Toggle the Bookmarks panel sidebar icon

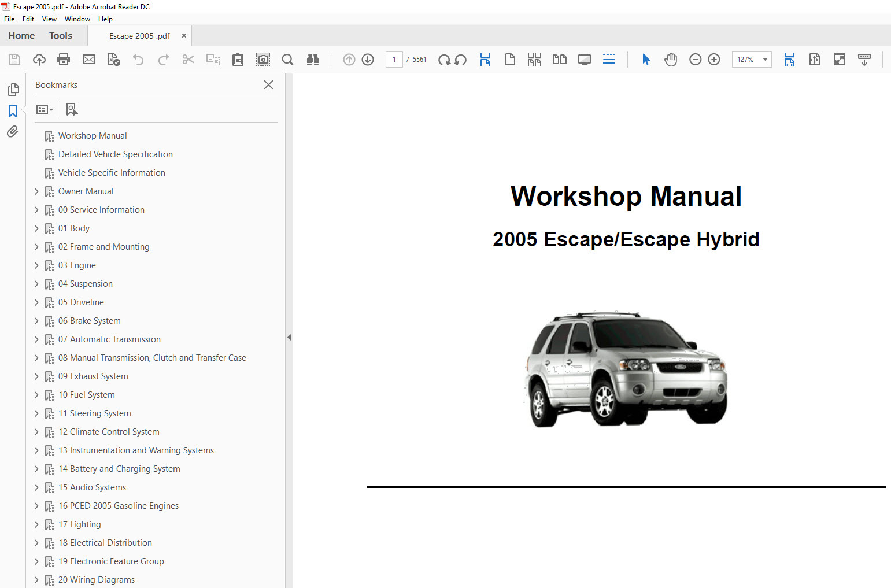13,110
